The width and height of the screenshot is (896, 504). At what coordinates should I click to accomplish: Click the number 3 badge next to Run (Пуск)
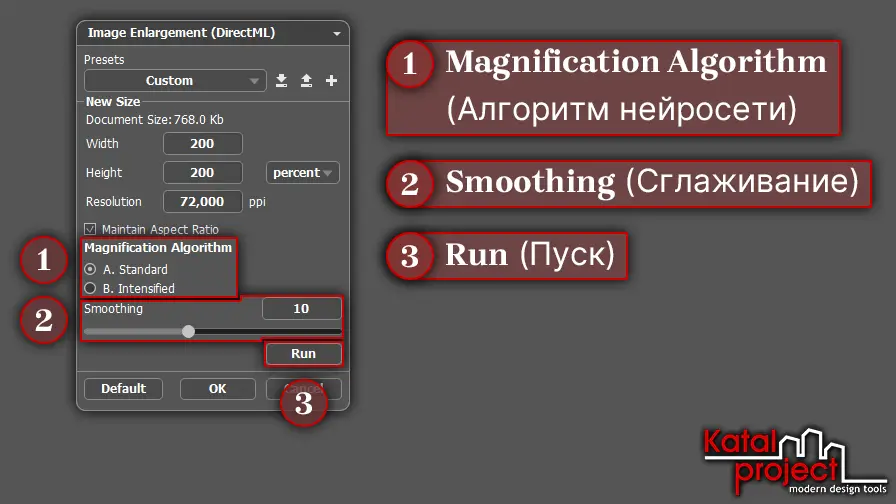[409, 256]
